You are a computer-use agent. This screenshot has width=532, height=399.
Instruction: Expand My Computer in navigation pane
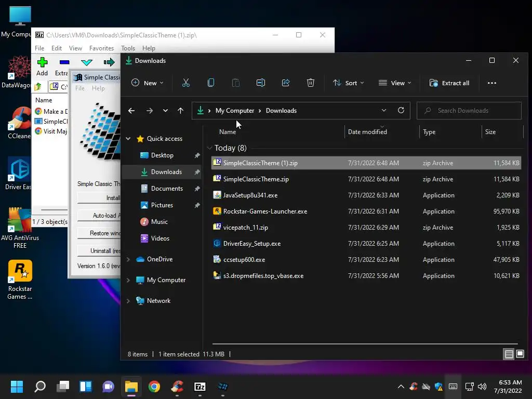pyautogui.click(x=128, y=280)
